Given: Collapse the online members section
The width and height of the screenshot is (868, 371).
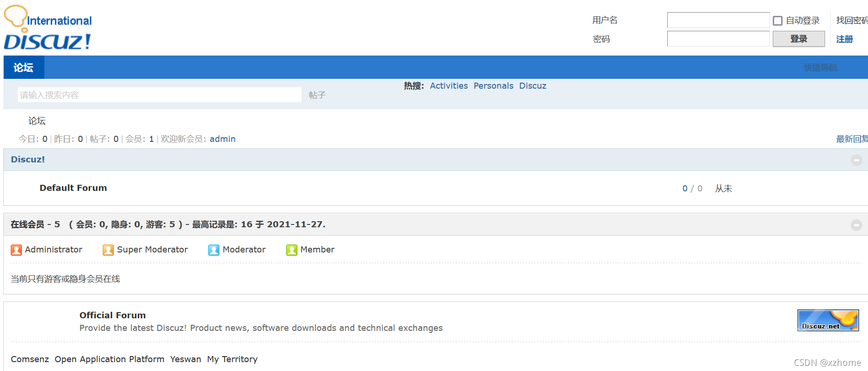Looking at the screenshot, I should pos(856,225).
